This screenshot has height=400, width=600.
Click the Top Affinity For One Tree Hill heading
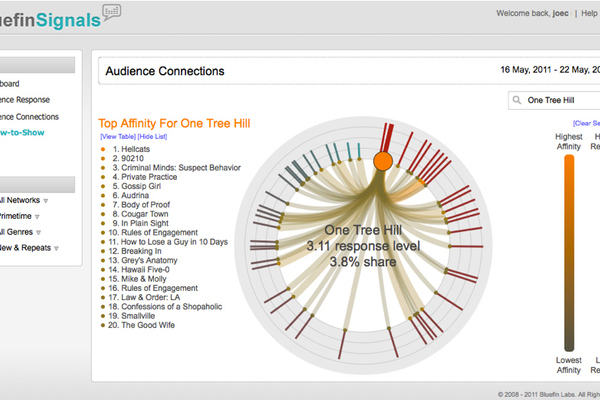tap(174, 123)
